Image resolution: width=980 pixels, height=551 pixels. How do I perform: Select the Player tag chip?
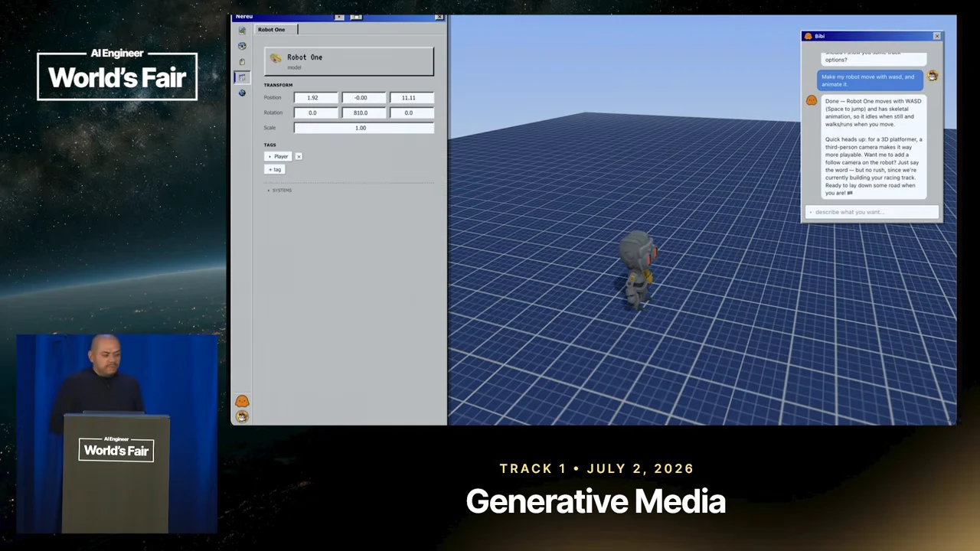pos(279,156)
